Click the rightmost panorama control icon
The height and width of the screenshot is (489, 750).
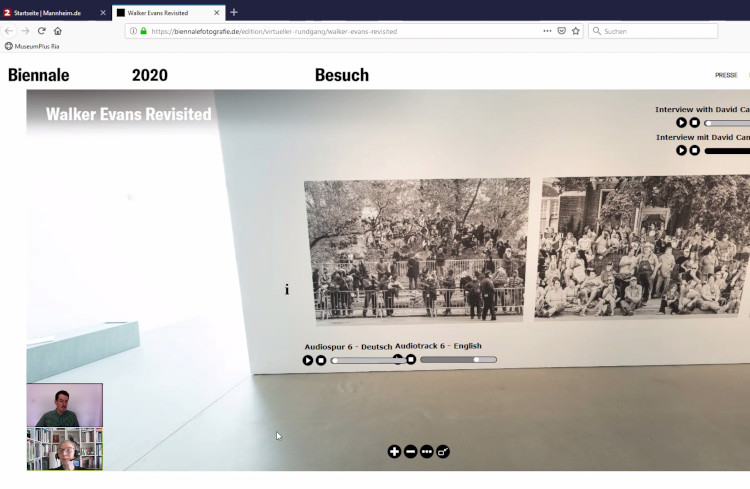[443, 452]
